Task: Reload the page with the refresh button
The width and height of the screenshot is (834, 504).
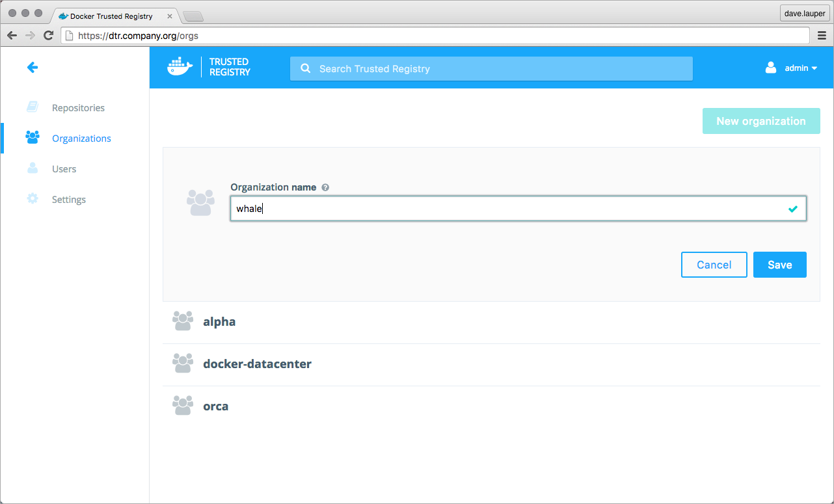Action: pyautogui.click(x=48, y=35)
